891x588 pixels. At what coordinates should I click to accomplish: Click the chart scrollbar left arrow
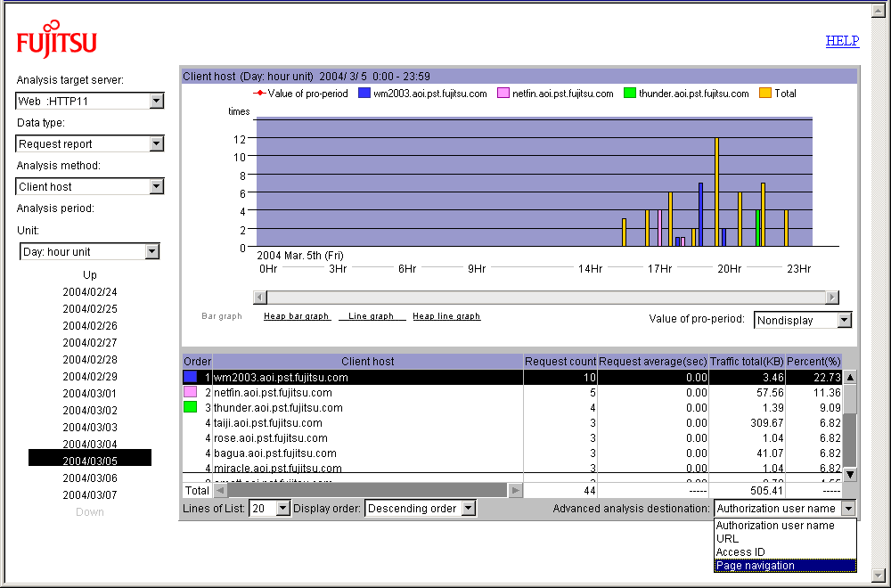[x=259, y=298]
